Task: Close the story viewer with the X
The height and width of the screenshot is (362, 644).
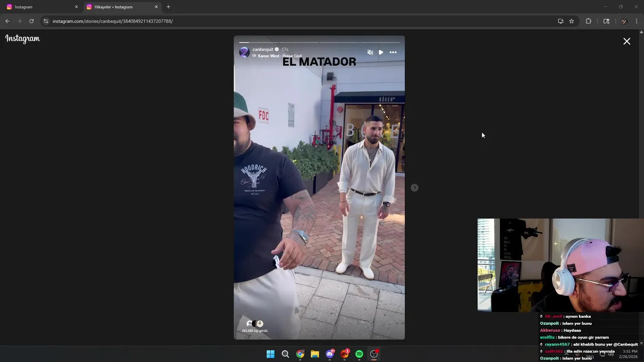Action: pos(626,41)
